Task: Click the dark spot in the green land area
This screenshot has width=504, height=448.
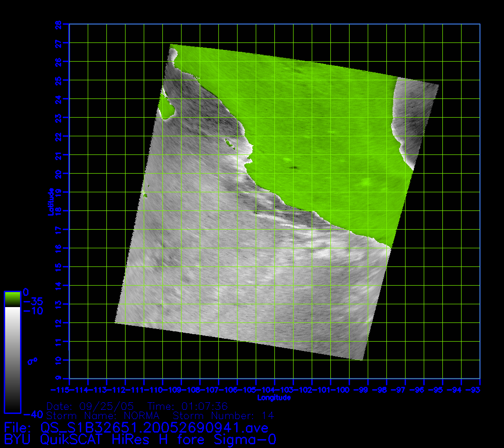Action: [x=294, y=167]
